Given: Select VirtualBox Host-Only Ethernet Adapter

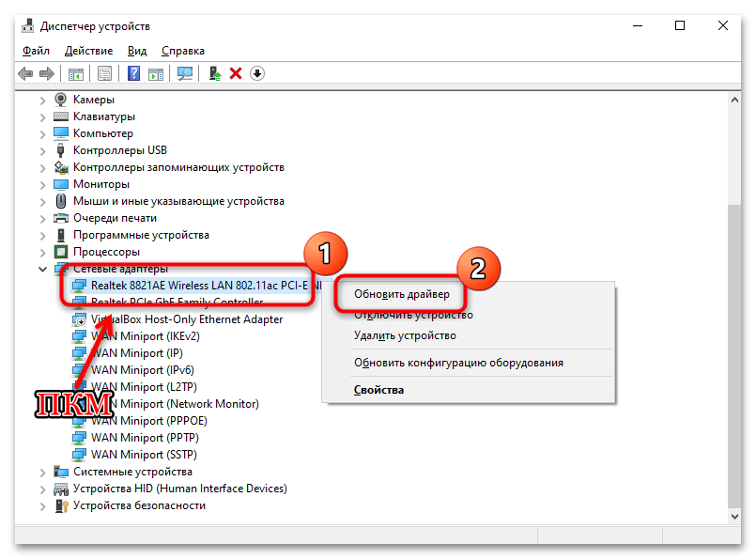Looking at the screenshot, I should (x=186, y=319).
